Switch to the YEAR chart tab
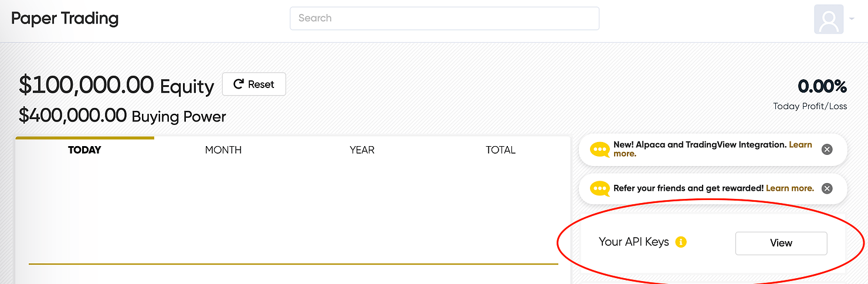Image resolution: width=868 pixels, height=284 pixels. click(x=362, y=150)
